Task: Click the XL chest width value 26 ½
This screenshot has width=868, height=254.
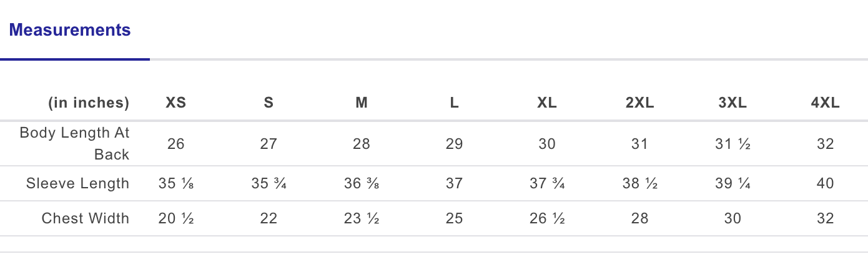Action: click(547, 218)
